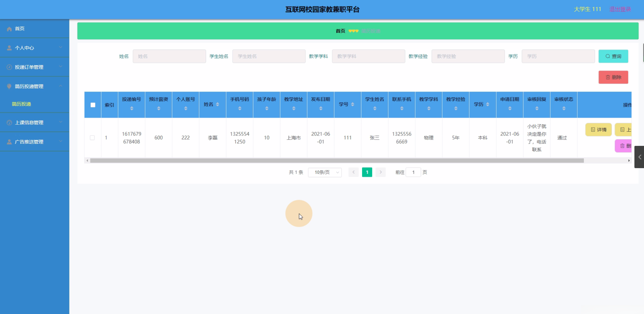Collapse the 简历投递管理 menu

pyautogui.click(x=61, y=86)
